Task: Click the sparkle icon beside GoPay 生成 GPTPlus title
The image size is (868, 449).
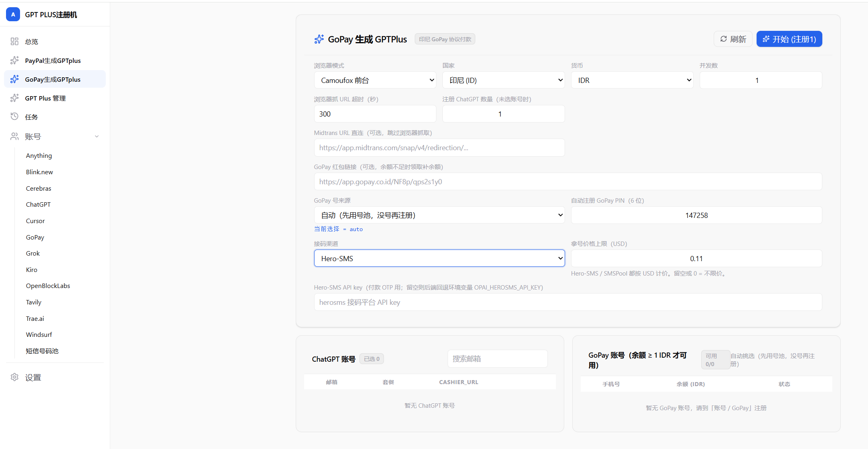Action: click(319, 39)
